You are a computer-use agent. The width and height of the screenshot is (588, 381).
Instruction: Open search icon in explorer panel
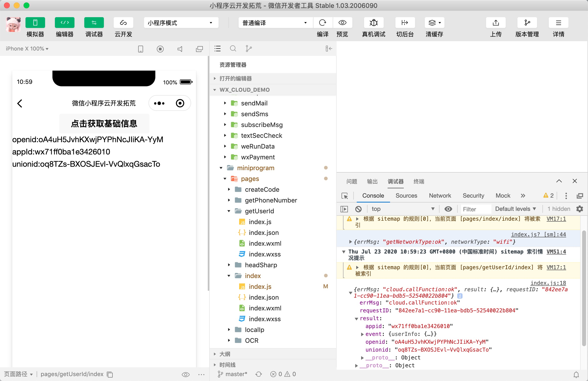[x=233, y=49]
